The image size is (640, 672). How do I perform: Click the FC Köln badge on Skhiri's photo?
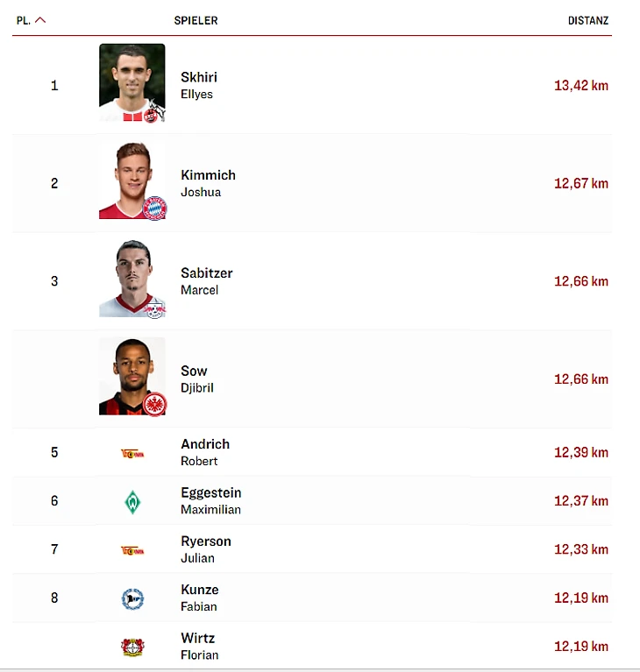(x=153, y=110)
